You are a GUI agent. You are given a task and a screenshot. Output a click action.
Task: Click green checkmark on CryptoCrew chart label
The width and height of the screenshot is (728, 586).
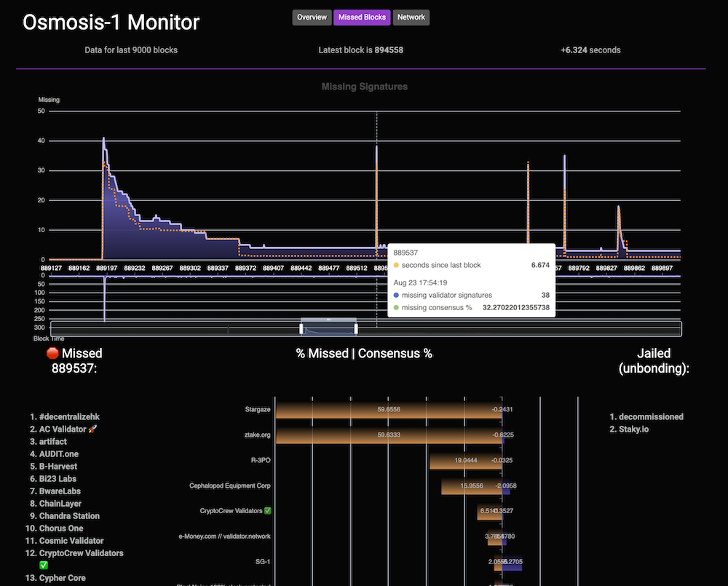coord(268,511)
